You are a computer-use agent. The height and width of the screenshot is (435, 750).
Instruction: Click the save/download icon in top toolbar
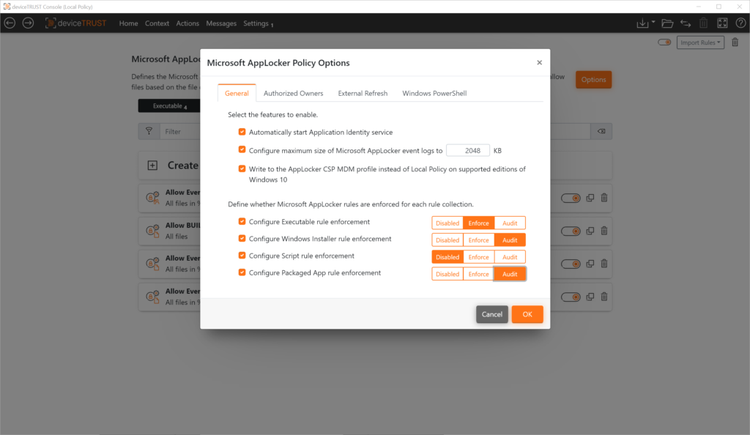pyautogui.click(x=642, y=23)
